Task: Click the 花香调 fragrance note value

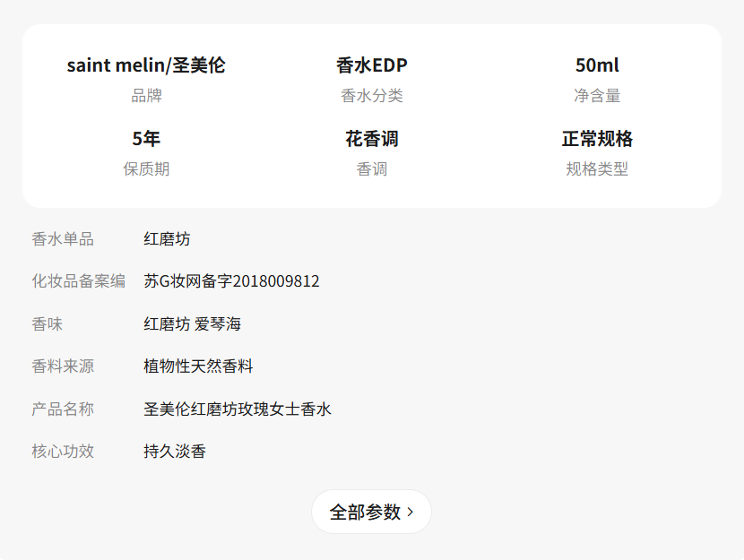Action: pos(372,139)
